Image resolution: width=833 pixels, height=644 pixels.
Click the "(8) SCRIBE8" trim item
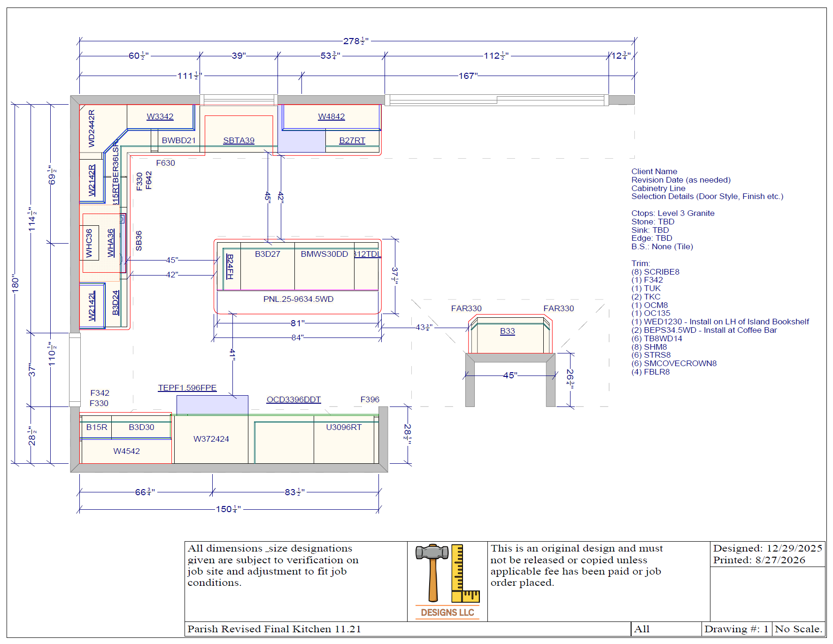(655, 272)
